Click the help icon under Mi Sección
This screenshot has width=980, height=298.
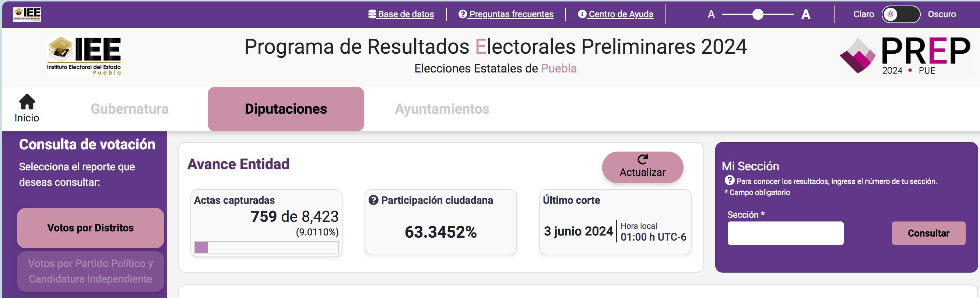[x=730, y=180]
